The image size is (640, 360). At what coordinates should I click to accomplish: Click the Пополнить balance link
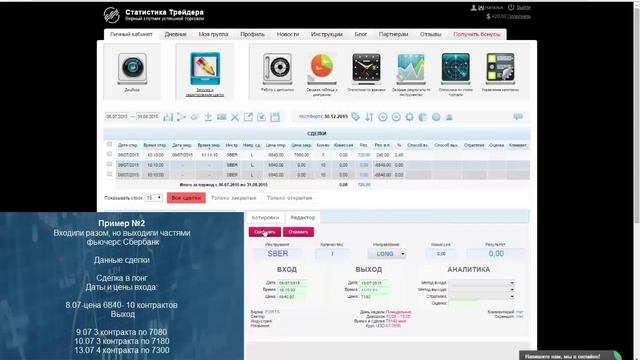click(519, 16)
